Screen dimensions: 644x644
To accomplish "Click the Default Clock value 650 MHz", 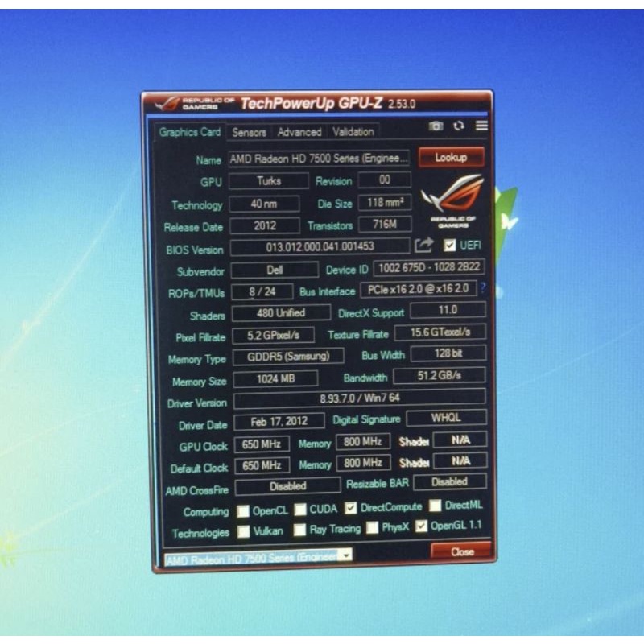I will click(x=262, y=466).
